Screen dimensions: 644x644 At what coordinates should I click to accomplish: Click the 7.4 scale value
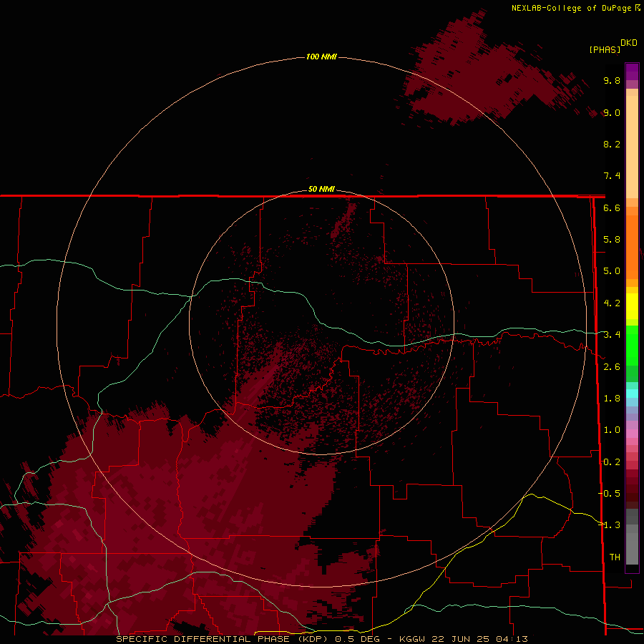(x=612, y=176)
